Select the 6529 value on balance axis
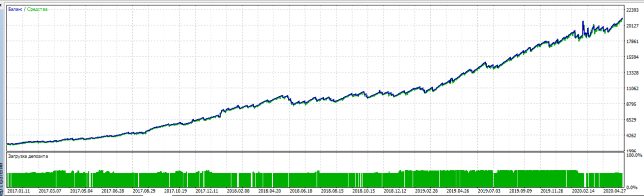 [x=632, y=120]
